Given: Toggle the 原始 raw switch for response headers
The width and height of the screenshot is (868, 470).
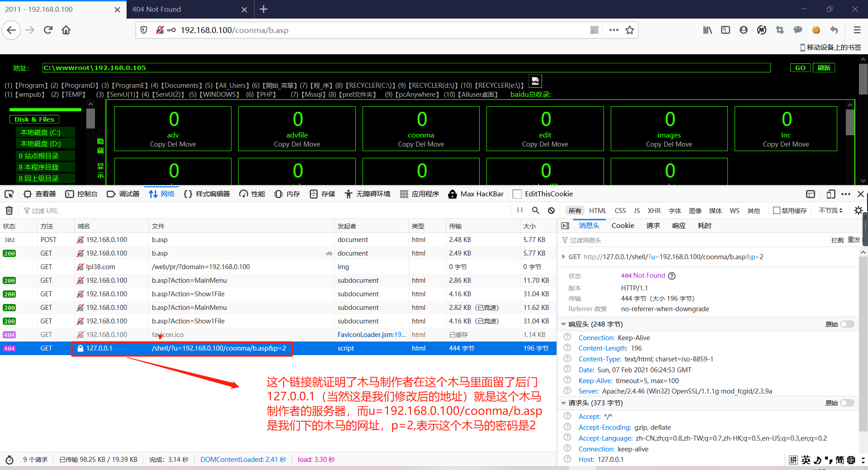Looking at the screenshot, I should (x=847, y=324).
